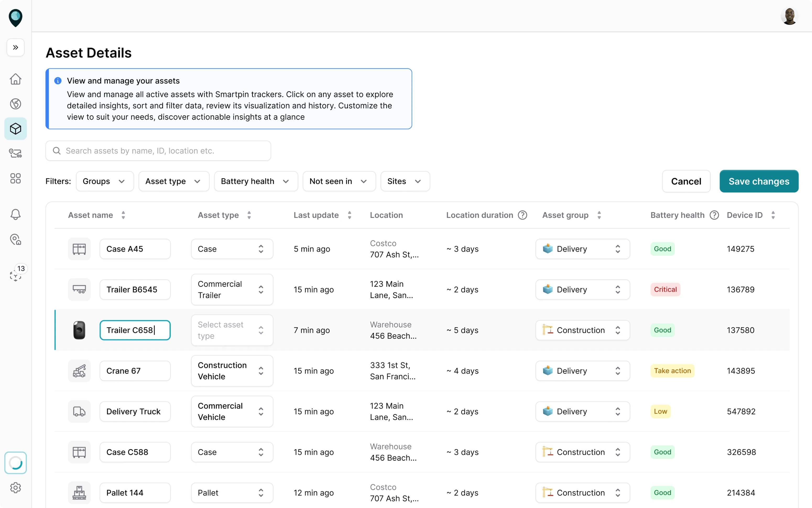Open the Home page from the sidebar
This screenshot has width=812, height=508.
click(15, 79)
